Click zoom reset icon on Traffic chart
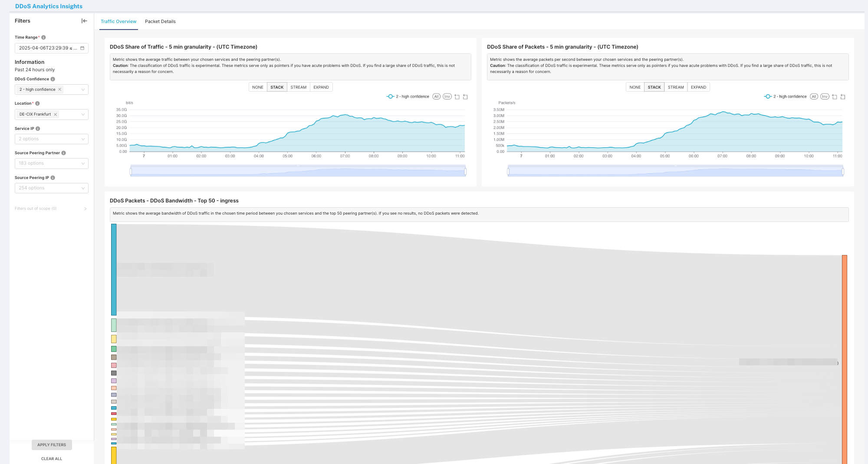The height and width of the screenshot is (464, 868). tap(465, 97)
